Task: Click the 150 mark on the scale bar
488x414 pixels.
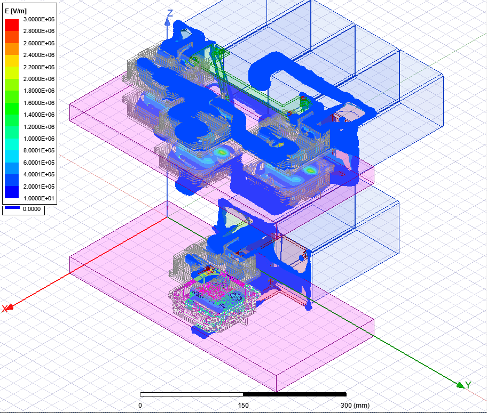Action: pyautogui.click(x=243, y=406)
